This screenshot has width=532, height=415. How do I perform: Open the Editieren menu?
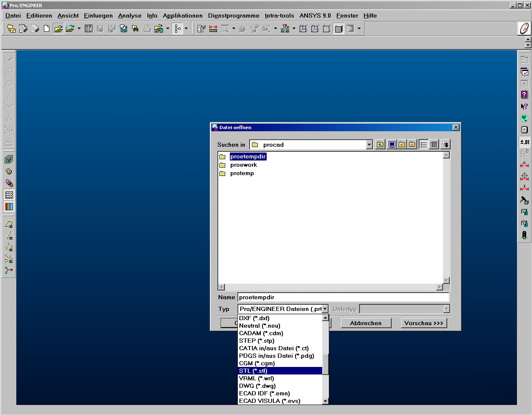(39, 15)
